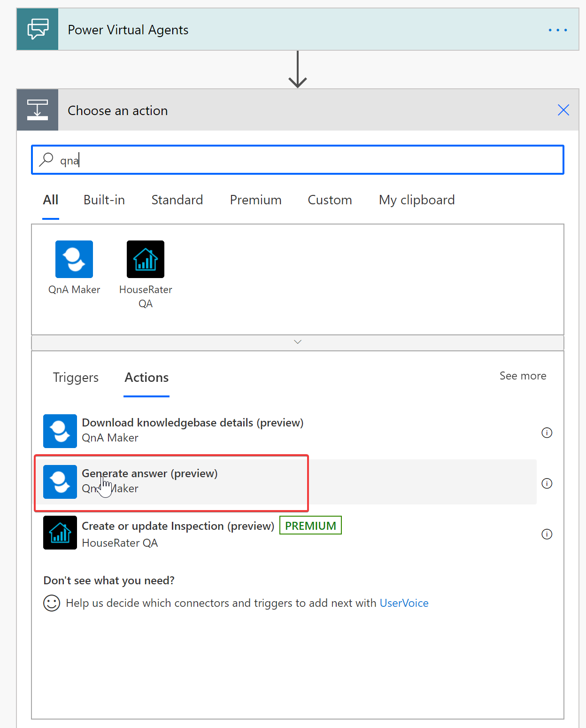The image size is (586, 728).
Task: Select the QnA Maker connector icon
Action: pos(74,259)
